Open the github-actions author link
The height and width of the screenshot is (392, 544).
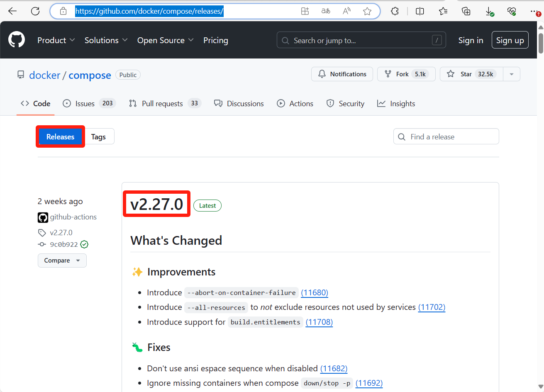(x=73, y=217)
